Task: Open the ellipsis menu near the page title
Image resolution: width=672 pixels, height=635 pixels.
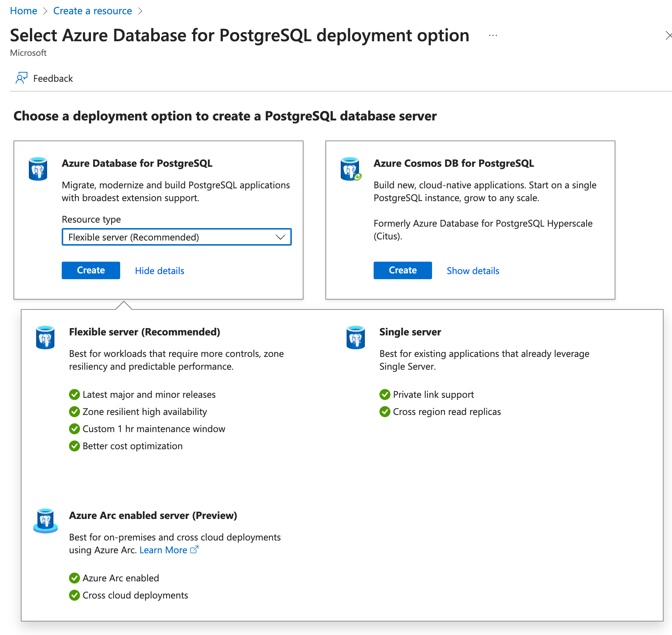Action: click(x=493, y=35)
